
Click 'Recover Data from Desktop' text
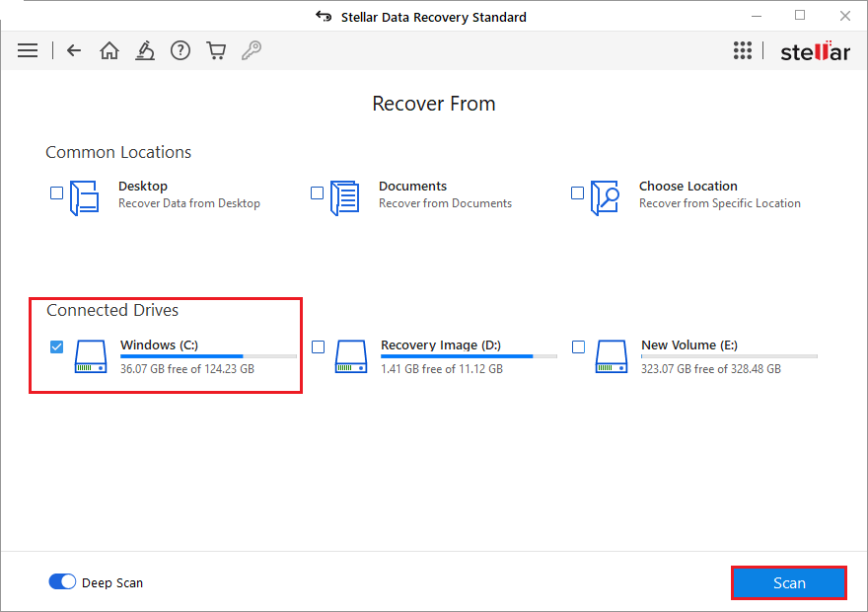point(189,203)
